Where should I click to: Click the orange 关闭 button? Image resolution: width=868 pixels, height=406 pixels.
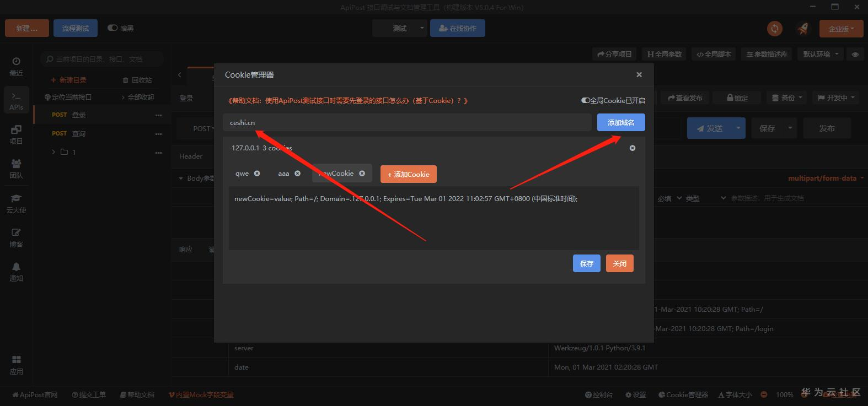620,263
